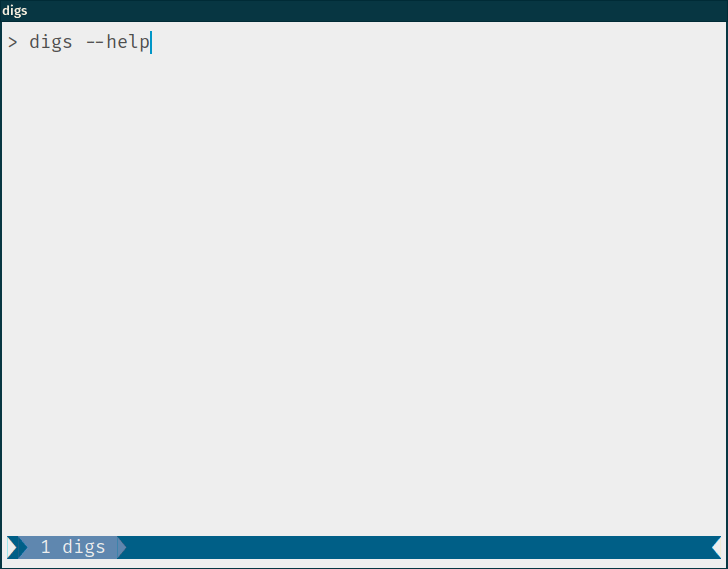Screen dimensions: 728x569
Task: Click the arrow separator after "1 digs" tab
Action: pos(122,547)
